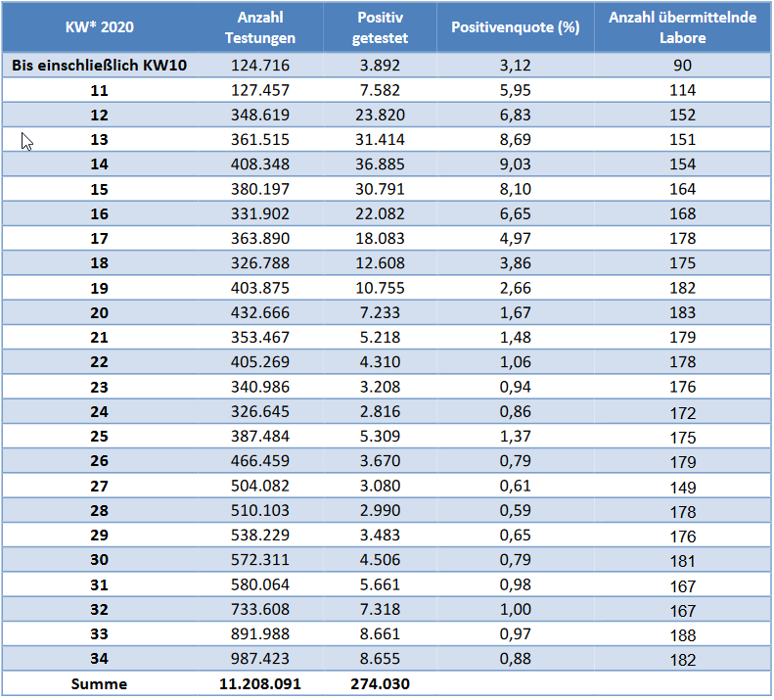The image size is (774, 700).
Task: Select week 14 row label
Action: tap(100, 164)
